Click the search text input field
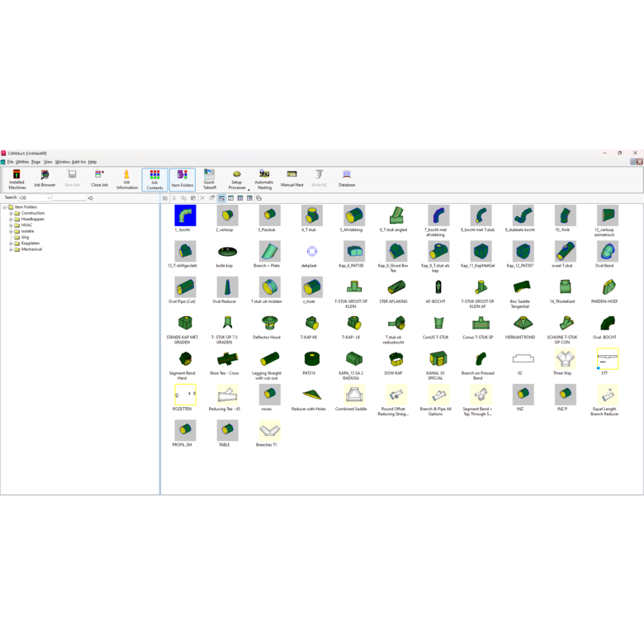 point(69,198)
